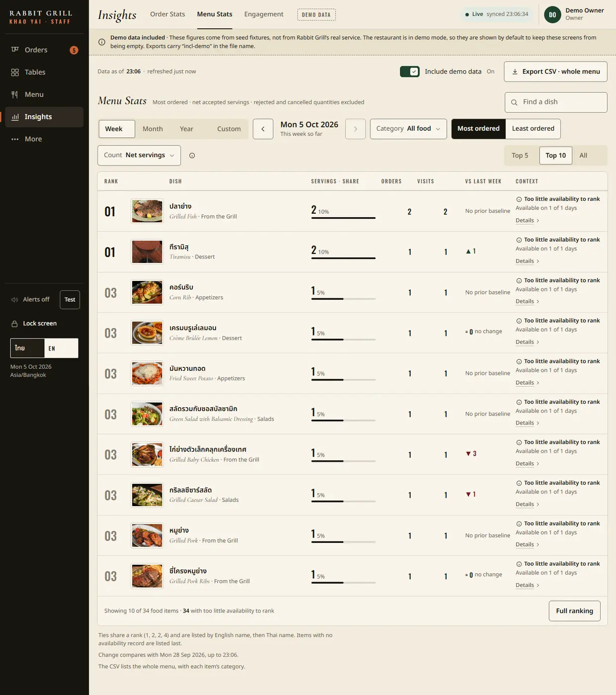616x695 pixels.
Task: Click the DO user avatar
Action: 552,14
